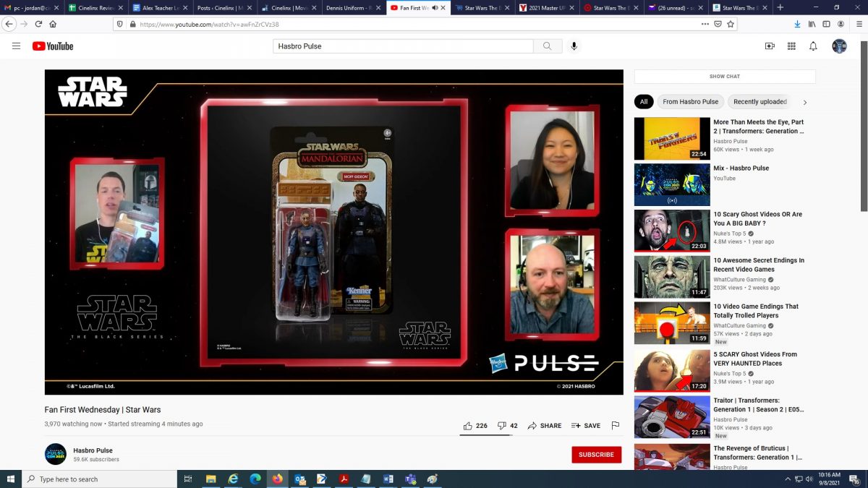Open the YouTube apps grid icon
868x488 pixels.
pyautogui.click(x=791, y=46)
